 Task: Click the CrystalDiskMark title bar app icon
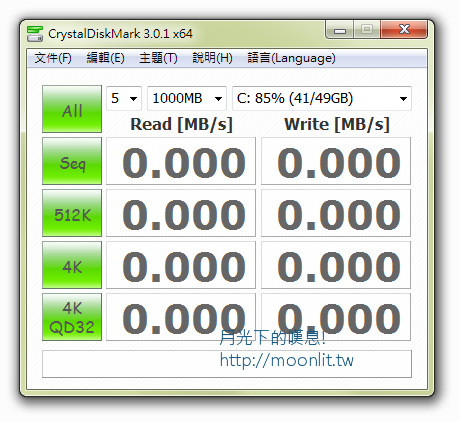(x=35, y=34)
